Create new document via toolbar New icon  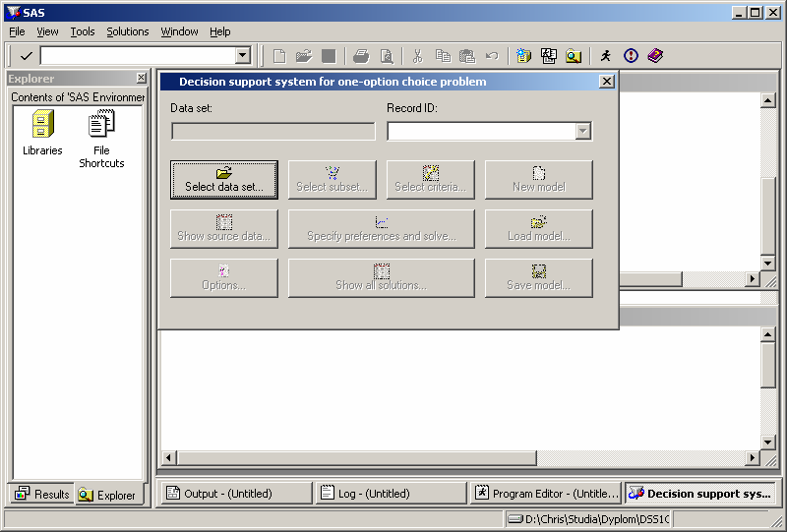coord(279,56)
